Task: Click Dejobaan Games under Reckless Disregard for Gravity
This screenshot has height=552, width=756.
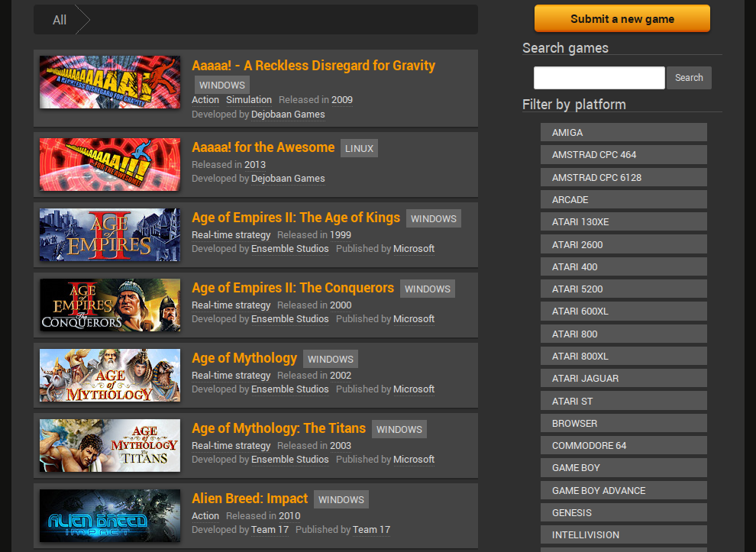Action: point(288,115)
